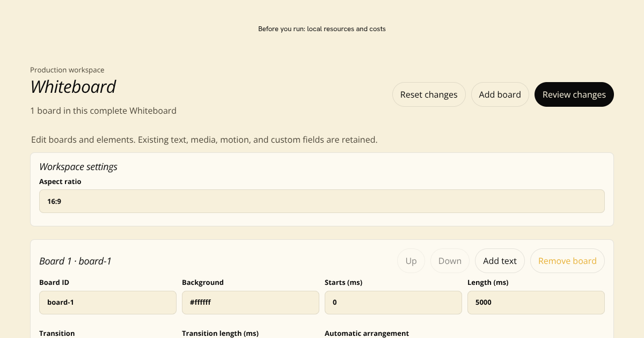Image resolution: width=644 pixels, height=338 pixels.
Task: Select the Background field with value #ffffff
Action: tap(251, 303)
